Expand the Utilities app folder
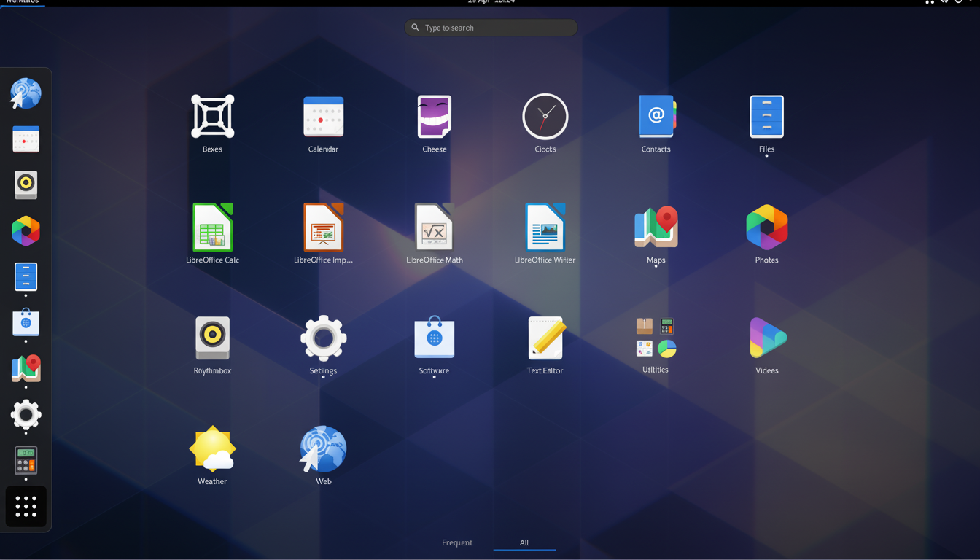 656,337
